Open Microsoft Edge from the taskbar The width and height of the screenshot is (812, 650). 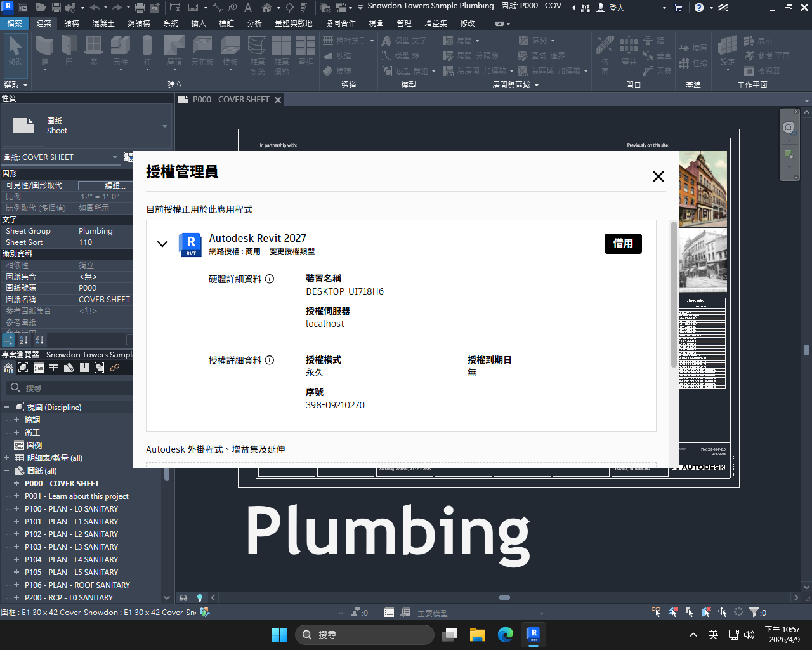(506, 634)
